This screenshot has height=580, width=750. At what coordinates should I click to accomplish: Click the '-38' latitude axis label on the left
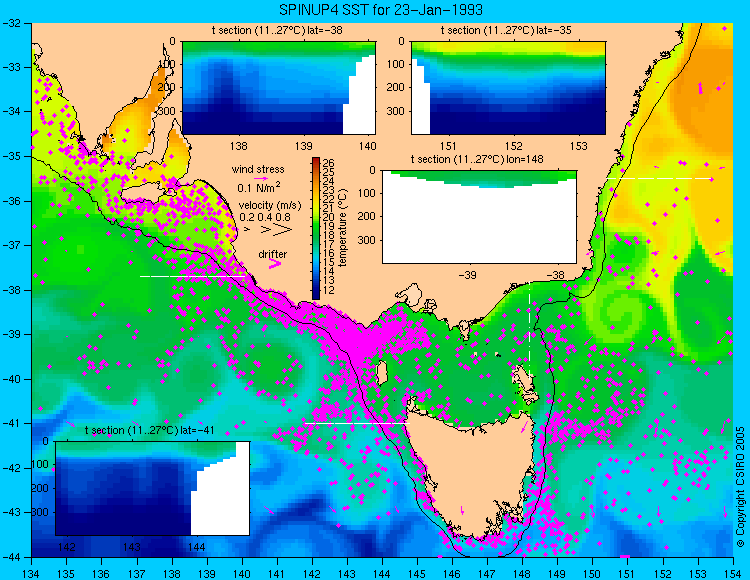(11, 290)
